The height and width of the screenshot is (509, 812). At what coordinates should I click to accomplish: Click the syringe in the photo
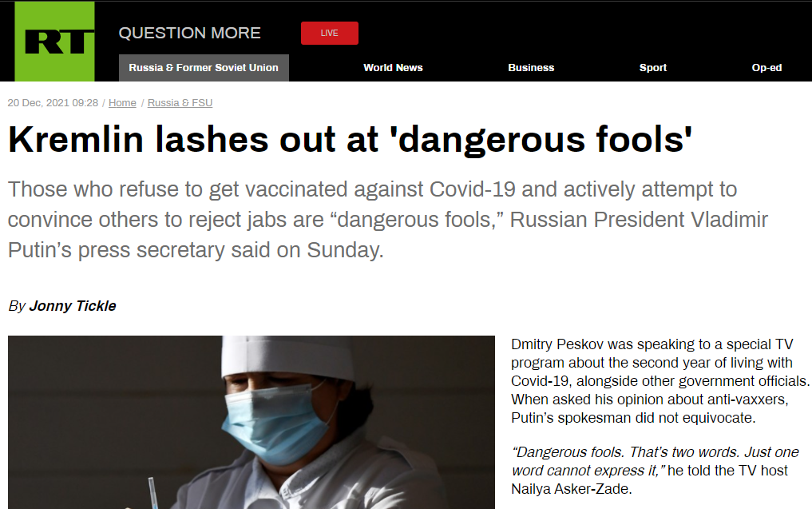152,493
